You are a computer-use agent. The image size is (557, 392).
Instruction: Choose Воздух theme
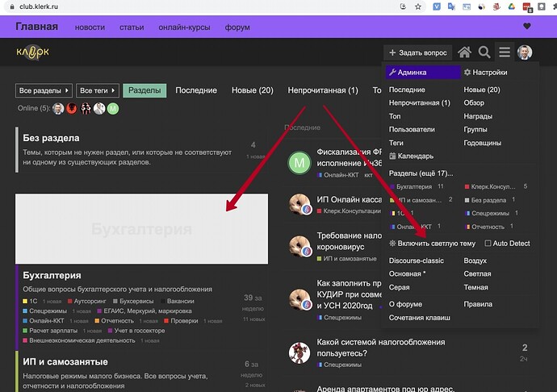pyautogui.click(x=475, y=261)
